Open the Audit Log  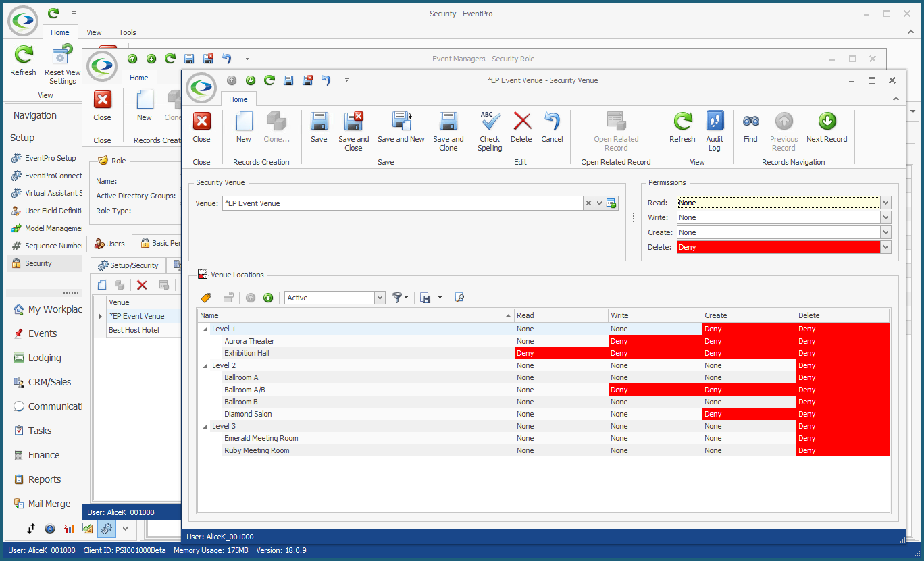pos(715,131)
